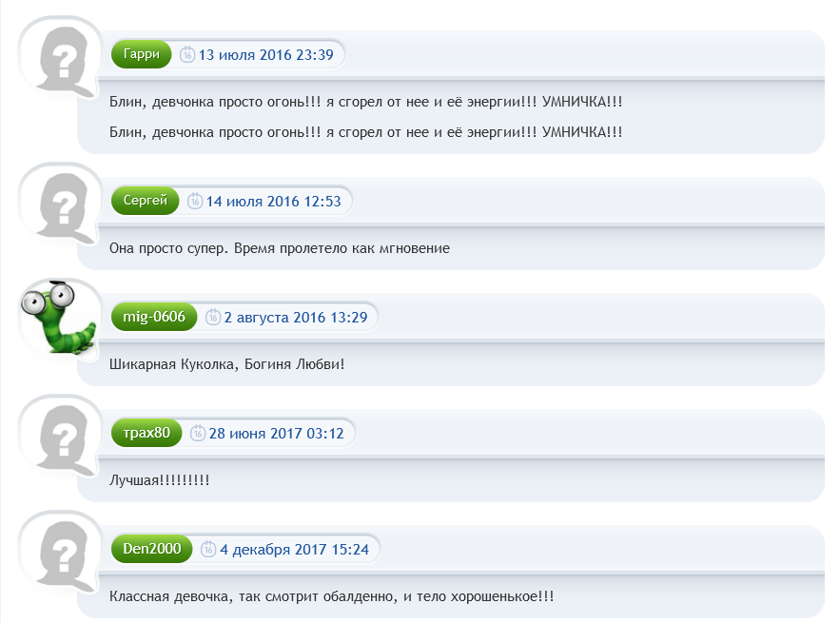Click the 4 декабря 2017 15:24 timestamp
Image resolution: width=840 pixels, height=623 pixels.
tap(294, 550)
